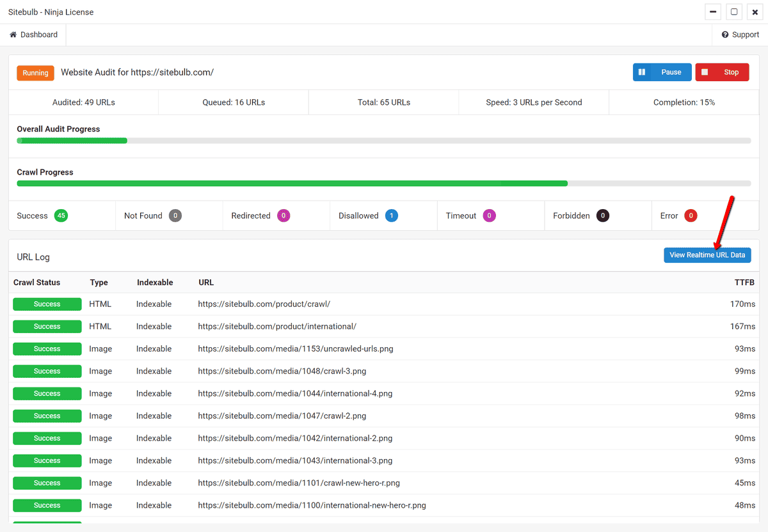Click the Disallowed count badge 1
This screenshot has width=768, height=532.
click(392, 215)
